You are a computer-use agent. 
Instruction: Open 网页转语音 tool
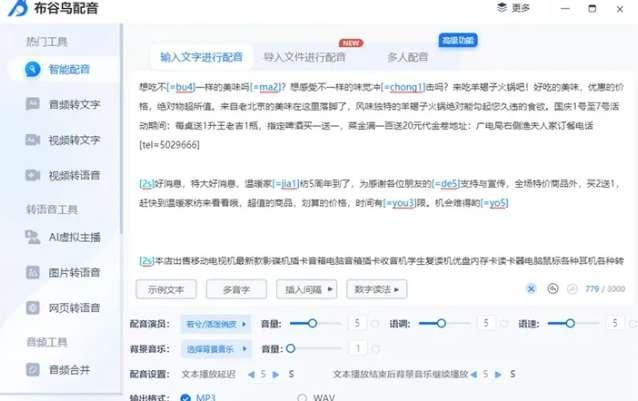(x=63, y=308)
